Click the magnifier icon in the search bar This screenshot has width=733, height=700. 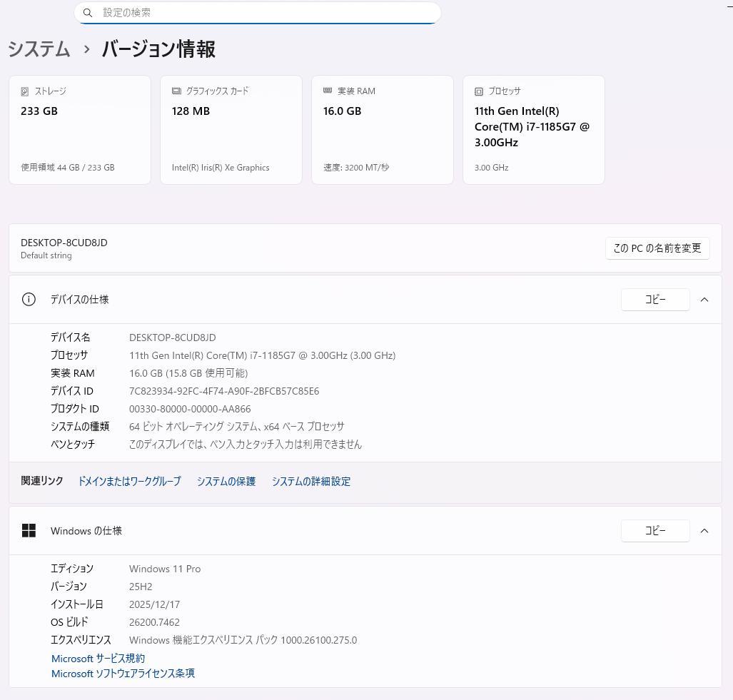[88, 12]
